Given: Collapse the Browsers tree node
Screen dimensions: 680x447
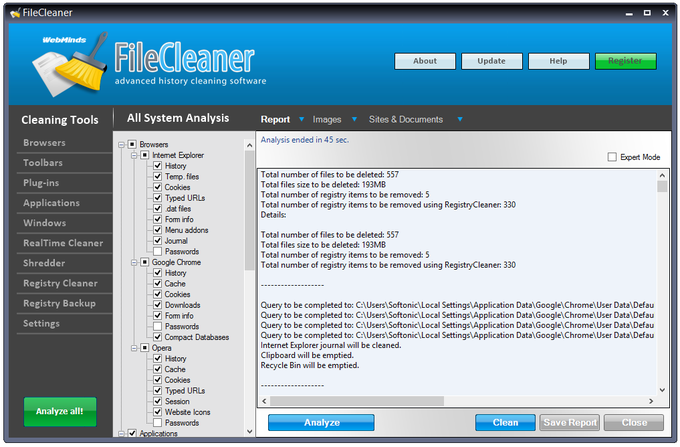Looking at the screenshot, I should 121,144.
